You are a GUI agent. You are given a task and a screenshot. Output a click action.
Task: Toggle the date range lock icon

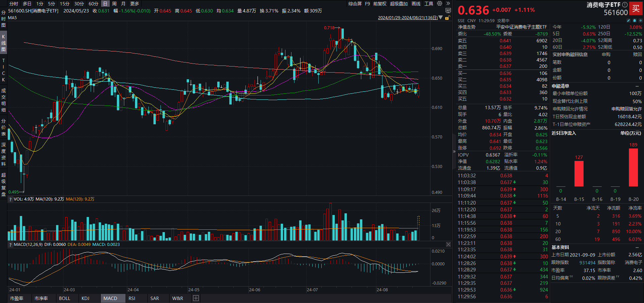[x=447, y=18]
